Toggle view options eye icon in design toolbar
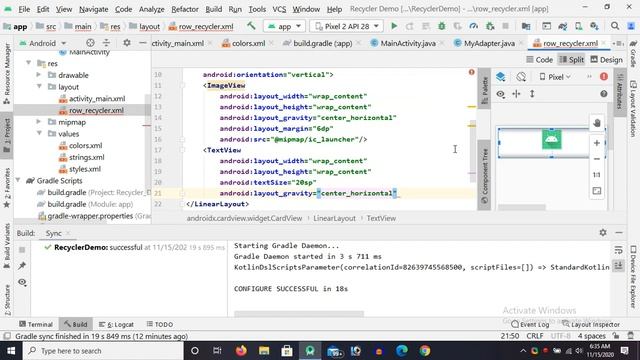Viewport: 640px width, 360px height. tap(500, 94)
